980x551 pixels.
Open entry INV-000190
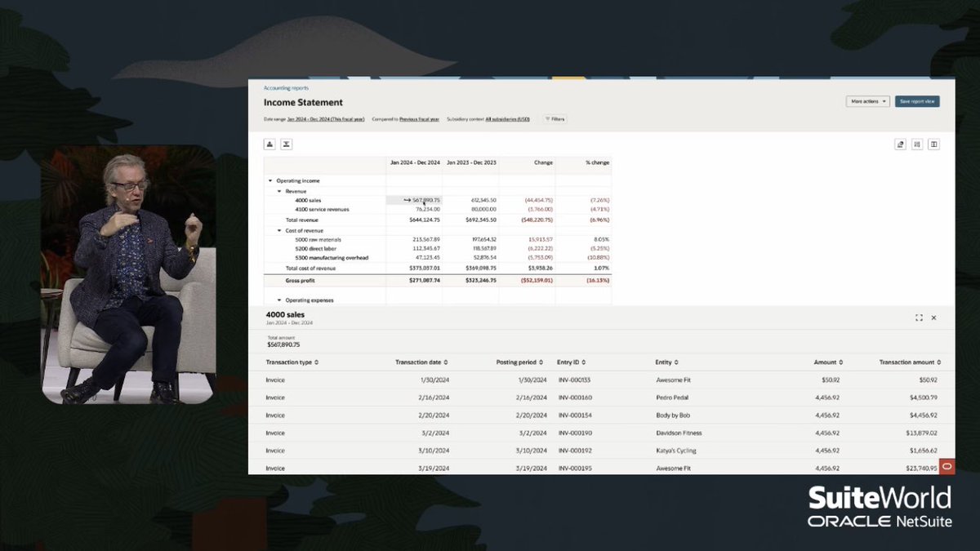click(x=575, y=433)
